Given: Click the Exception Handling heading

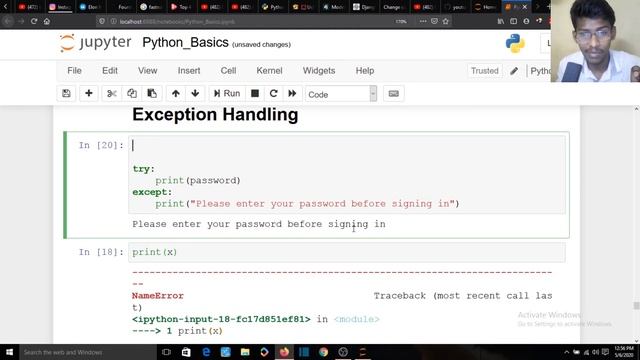Looking at the screenshot, I should (x=215, y=114).
